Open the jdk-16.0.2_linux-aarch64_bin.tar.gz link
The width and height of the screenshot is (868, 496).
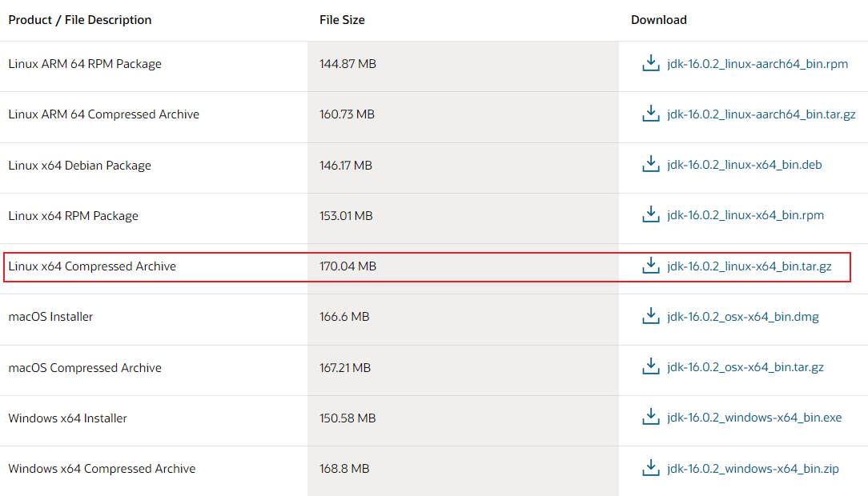click(762, 114)
